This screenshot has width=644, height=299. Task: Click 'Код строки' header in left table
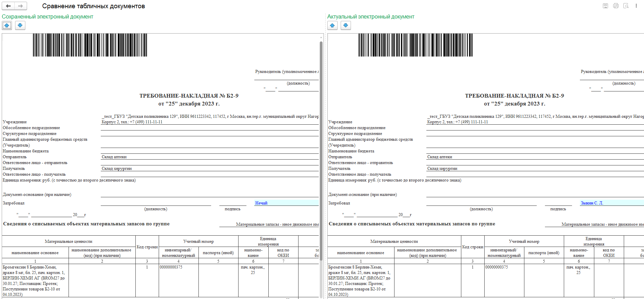coord(147,247)
